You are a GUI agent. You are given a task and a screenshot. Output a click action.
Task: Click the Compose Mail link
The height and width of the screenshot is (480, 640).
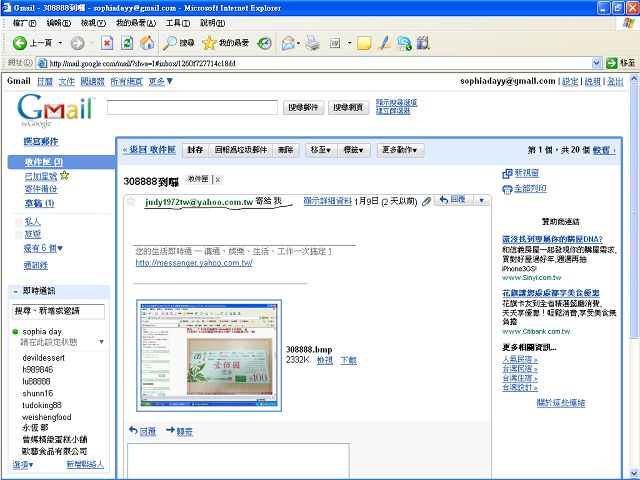pyautogui.click(x=41, y=142)
